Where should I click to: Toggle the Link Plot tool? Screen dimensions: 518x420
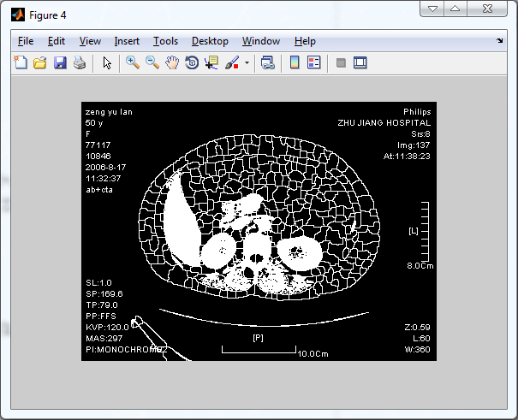tap(267, 62)
